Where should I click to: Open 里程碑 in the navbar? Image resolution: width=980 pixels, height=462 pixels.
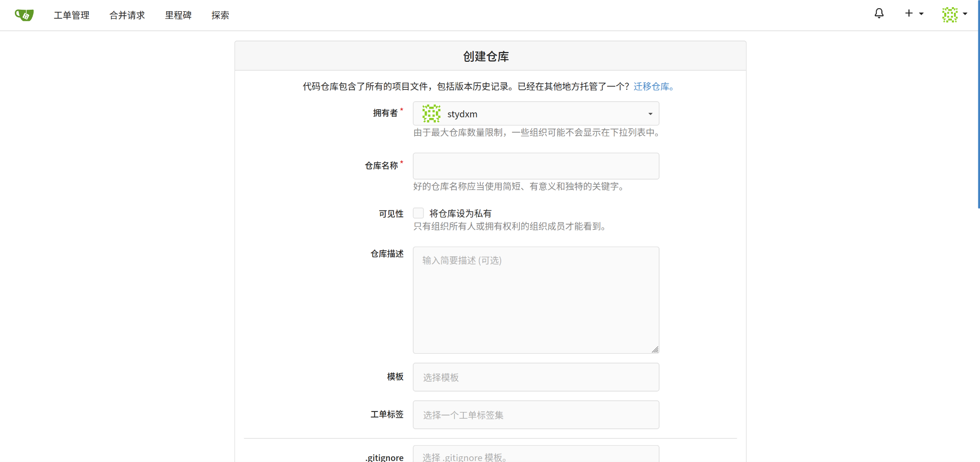[178, 15]
